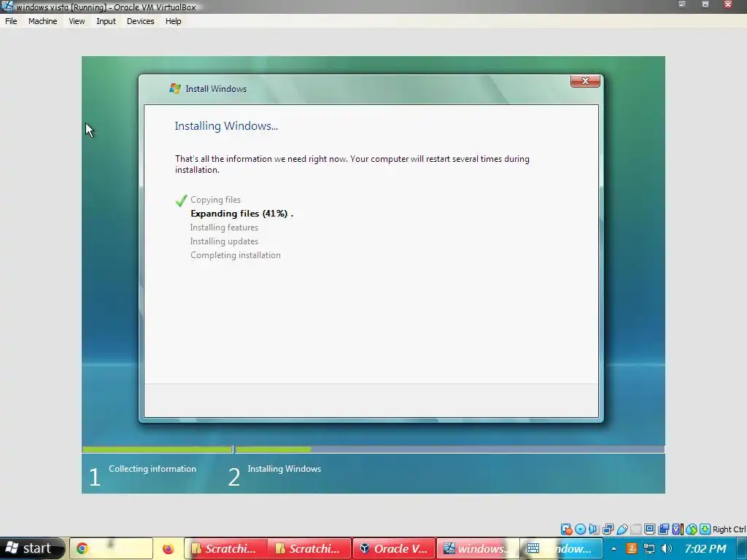The image size is (747, 560).
Task: Maximize the VirtualBox window
Action: point(705,5)
